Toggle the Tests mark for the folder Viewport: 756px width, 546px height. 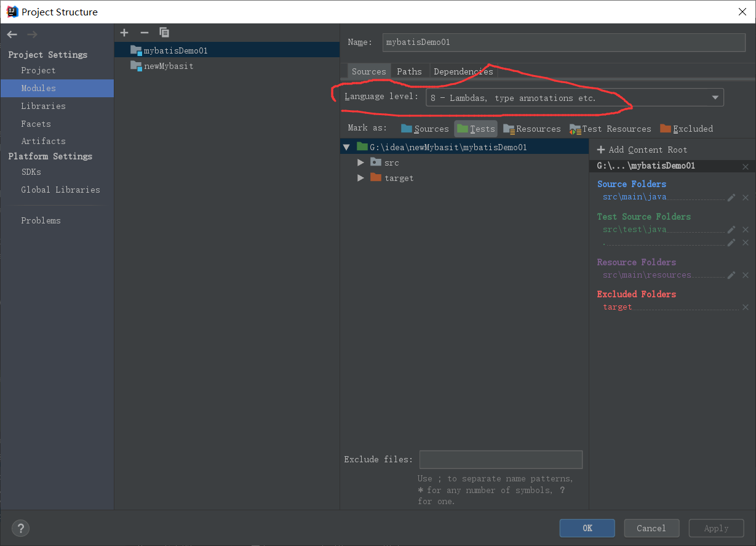click(475, 129)
